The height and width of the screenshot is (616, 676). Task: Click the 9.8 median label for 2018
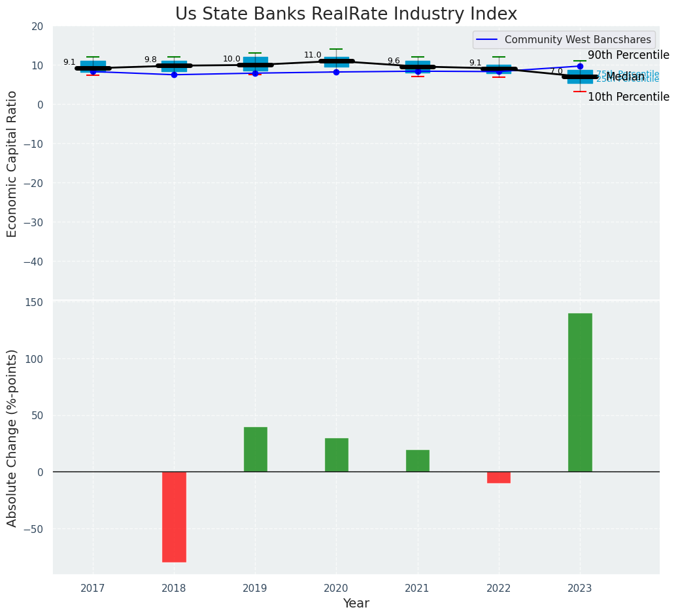(150, 60)
